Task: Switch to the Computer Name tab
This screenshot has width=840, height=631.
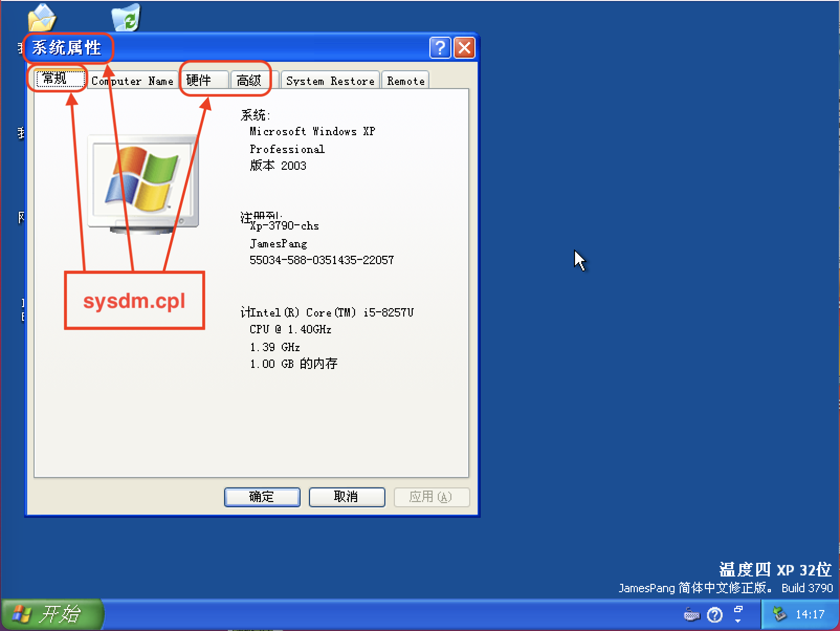Action: [x=132, y=81]
